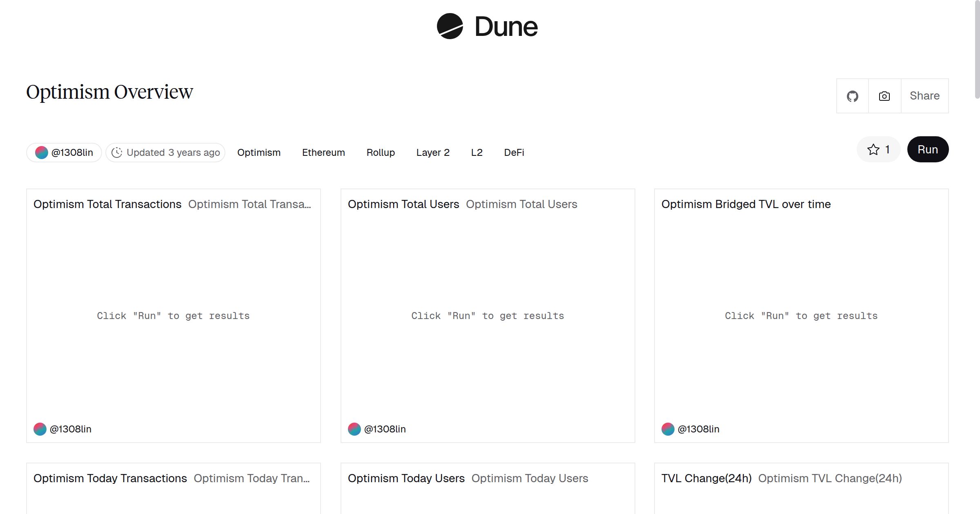The width and height of the screenshot is (980, 514).
Task: Select the Optimism tag
Action: tap(259, 153)
